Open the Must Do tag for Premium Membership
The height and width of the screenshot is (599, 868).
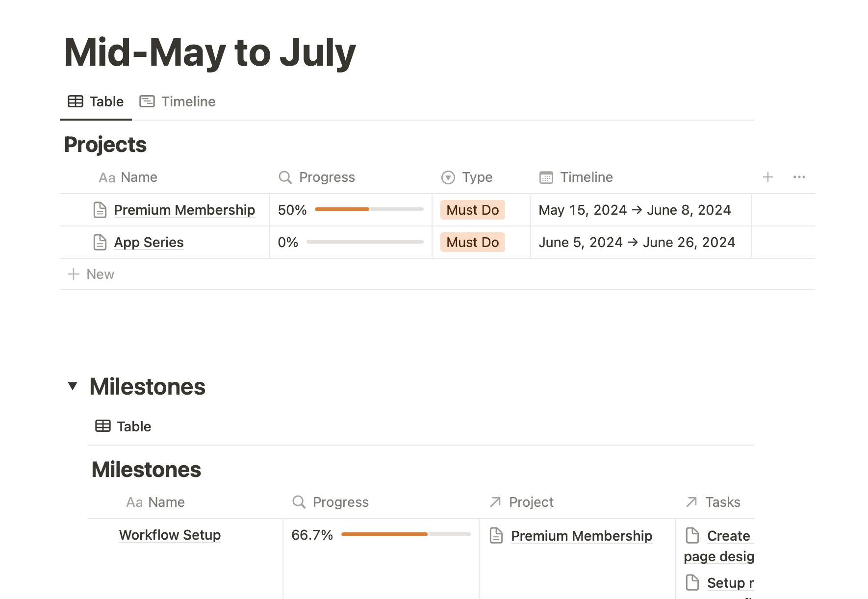472,210
